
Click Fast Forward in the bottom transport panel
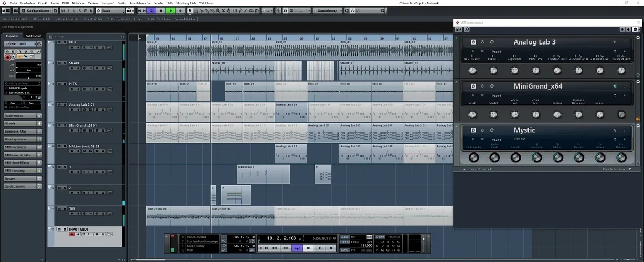(x=286, y=248)
